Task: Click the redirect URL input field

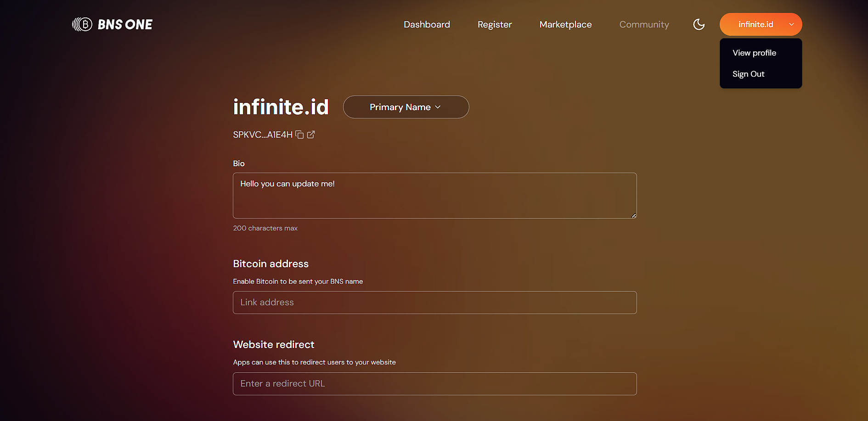Action: click(x=434, y=384)
